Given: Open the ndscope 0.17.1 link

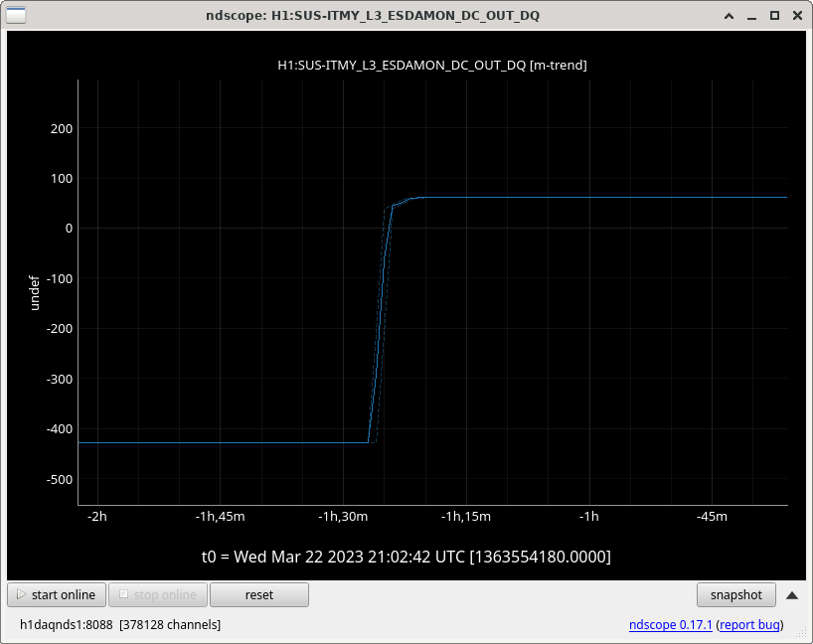Looking at the screenshot, I should click(x=671, y=625).
